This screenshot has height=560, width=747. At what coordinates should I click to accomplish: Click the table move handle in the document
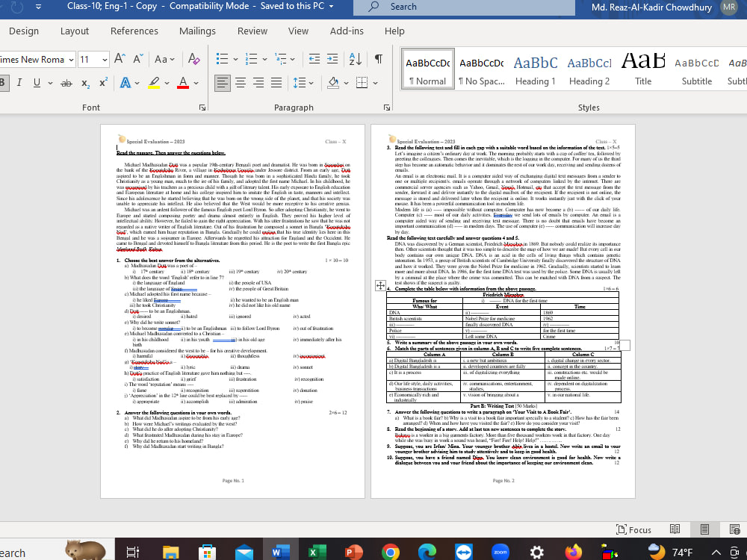point(380,285)
